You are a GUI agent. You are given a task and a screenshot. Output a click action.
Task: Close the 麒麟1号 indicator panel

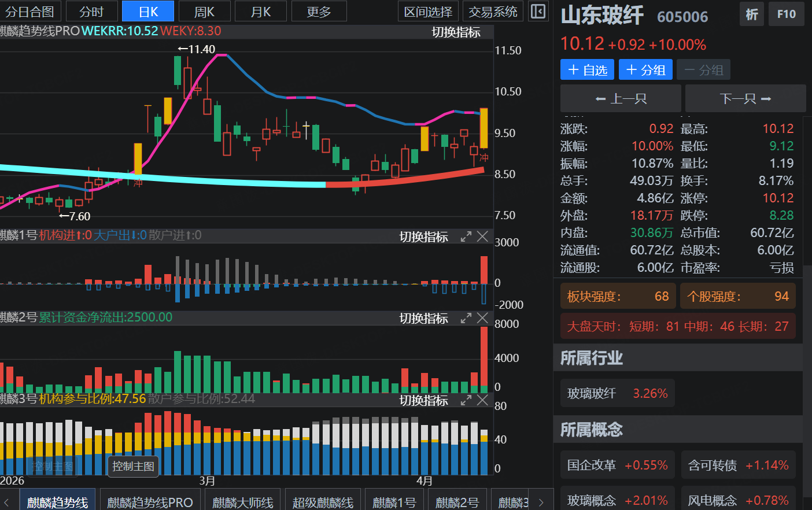(482, 236)
